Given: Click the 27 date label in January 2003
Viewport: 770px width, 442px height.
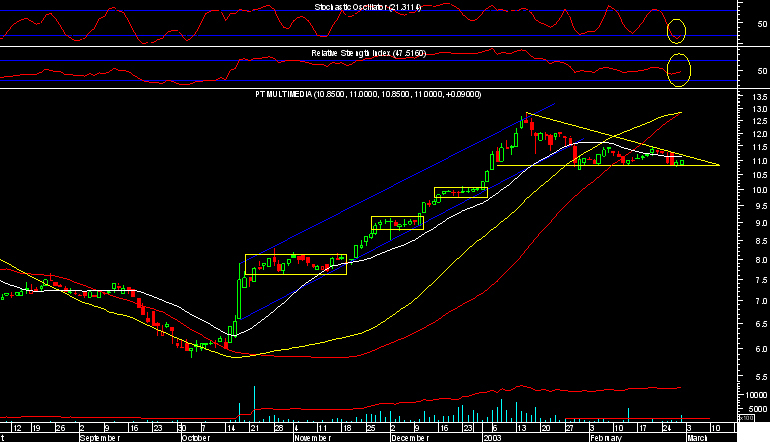Looking at the screenshot, I should (569, 428).
